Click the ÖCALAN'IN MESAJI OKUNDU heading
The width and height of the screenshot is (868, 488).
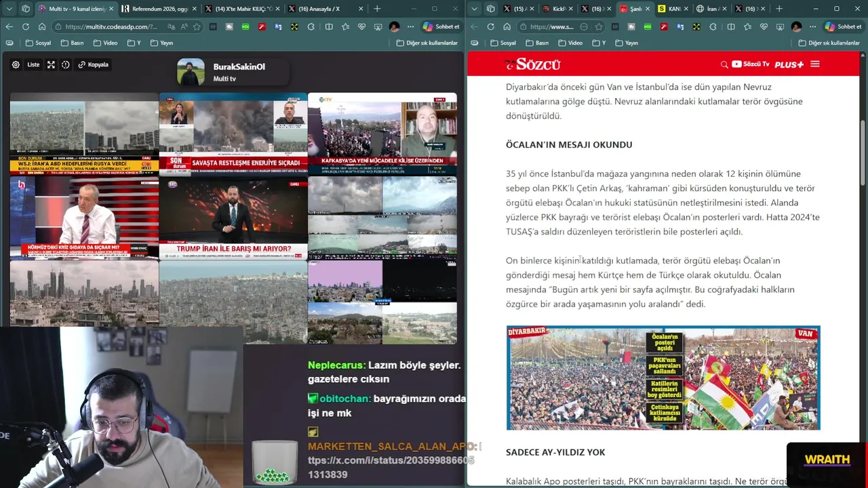click(x=569, y=144)
